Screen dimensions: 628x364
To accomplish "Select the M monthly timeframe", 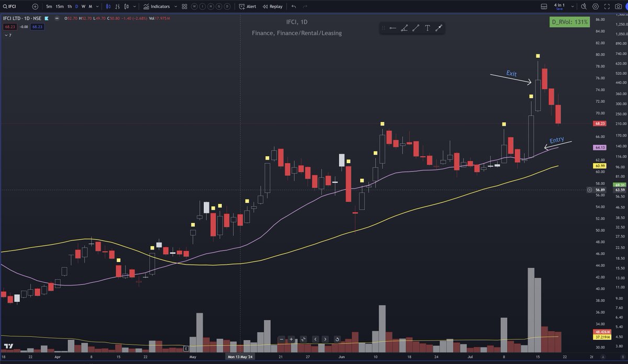I will [x=91, y=6].
